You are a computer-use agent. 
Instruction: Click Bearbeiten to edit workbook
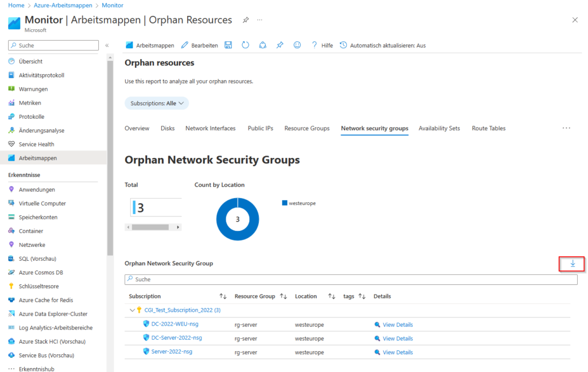click(x=199, y=45)
